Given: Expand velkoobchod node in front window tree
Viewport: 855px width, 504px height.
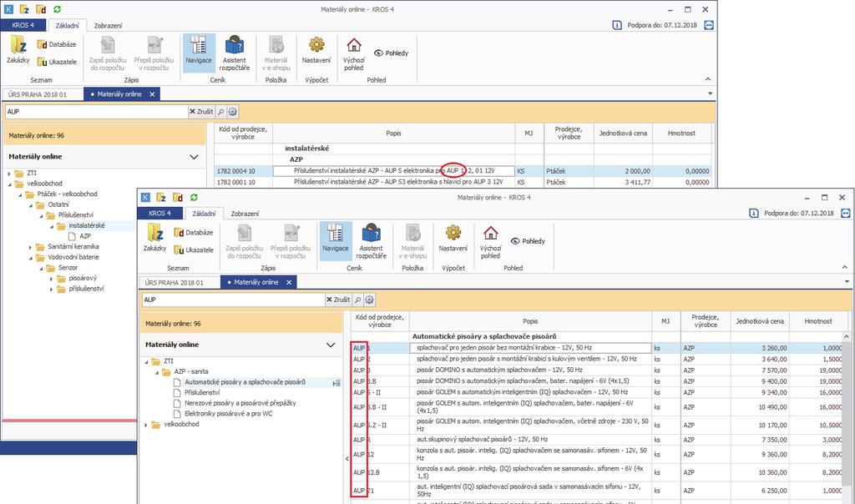Looking at the screenshot, I should (x=146, y=425).
